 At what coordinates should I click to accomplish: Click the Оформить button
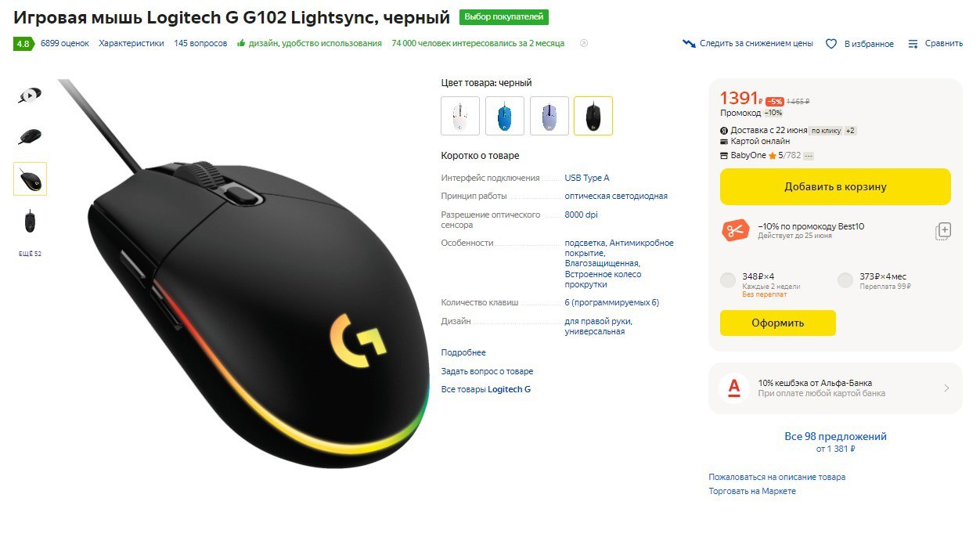778,323
